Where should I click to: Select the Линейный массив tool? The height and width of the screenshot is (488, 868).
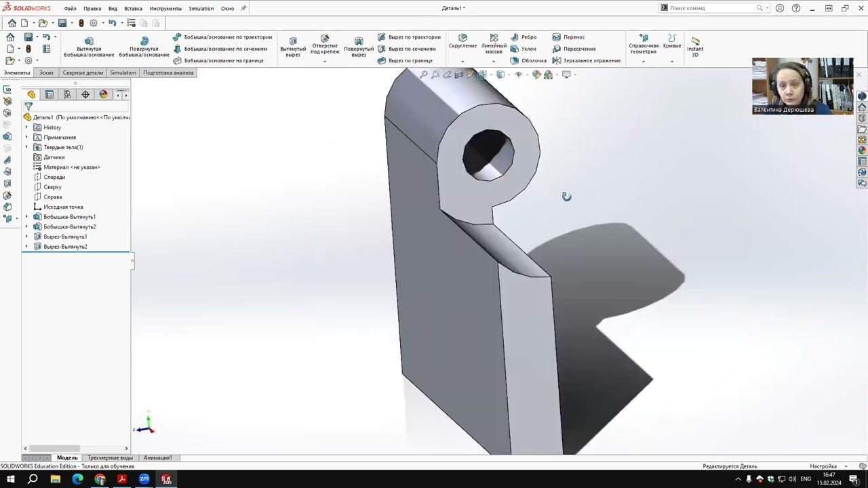pos(494,44)
